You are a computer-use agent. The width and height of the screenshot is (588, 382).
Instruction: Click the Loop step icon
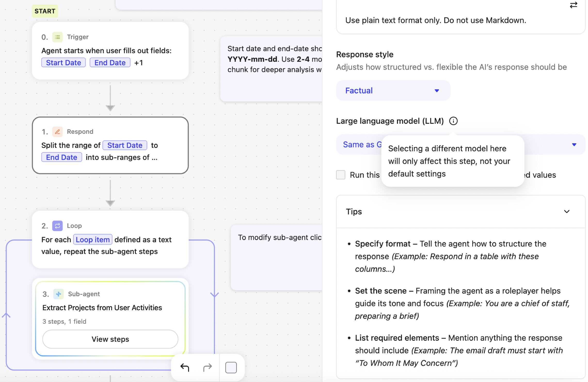pos(57,226)
